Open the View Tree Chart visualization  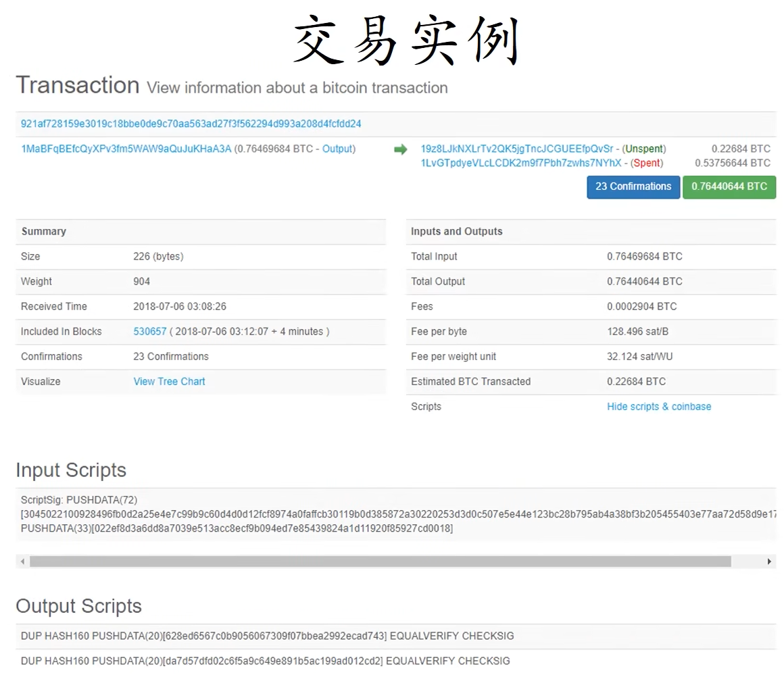169,381
